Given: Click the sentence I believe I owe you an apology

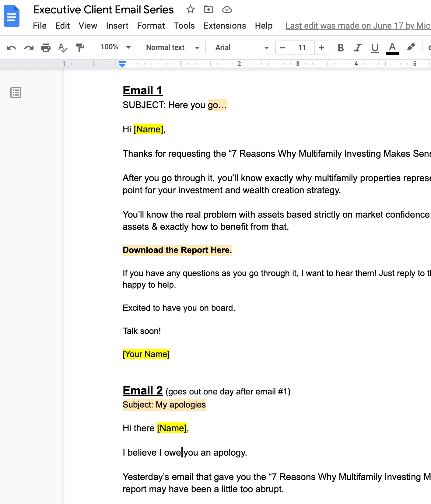Looking at the screenshot, I should 185,453.
